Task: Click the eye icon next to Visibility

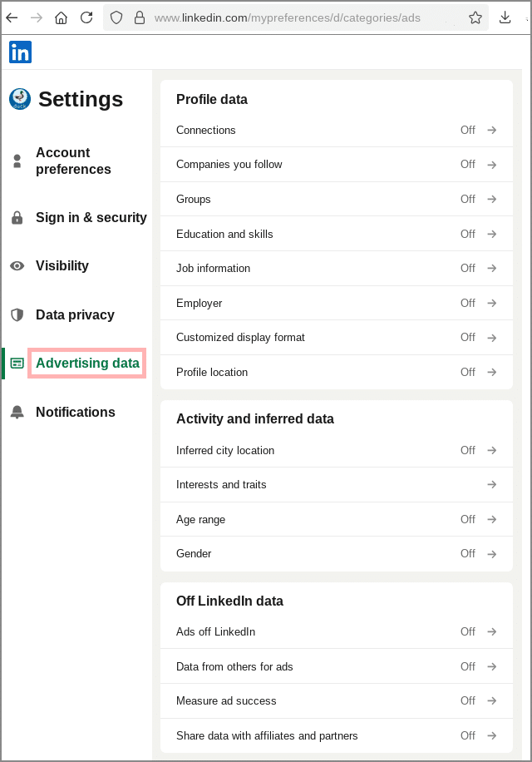Action: tap(17, 265)
